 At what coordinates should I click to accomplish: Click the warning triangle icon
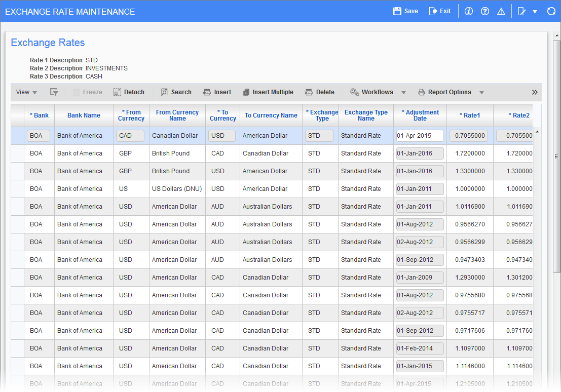(x=501, y=11)
